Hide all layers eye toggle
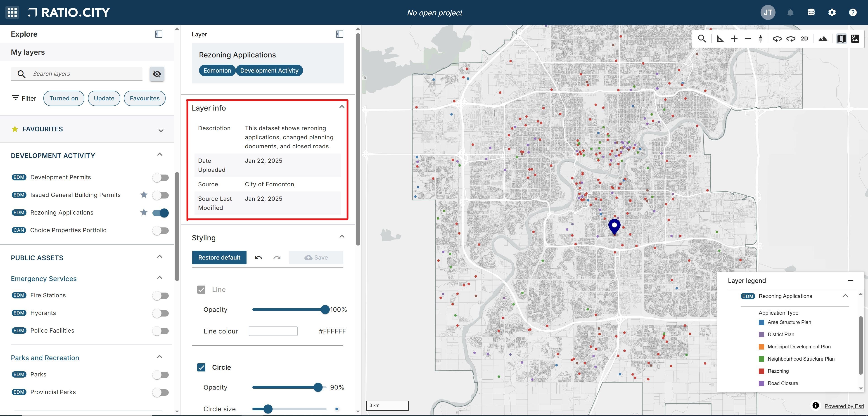The image size is (868, 416). coord(157,74)
